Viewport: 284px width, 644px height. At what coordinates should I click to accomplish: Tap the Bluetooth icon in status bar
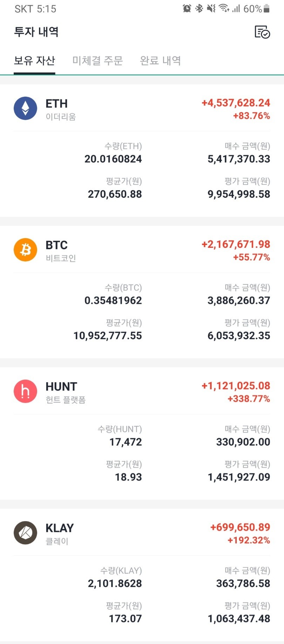coord(199,8)
